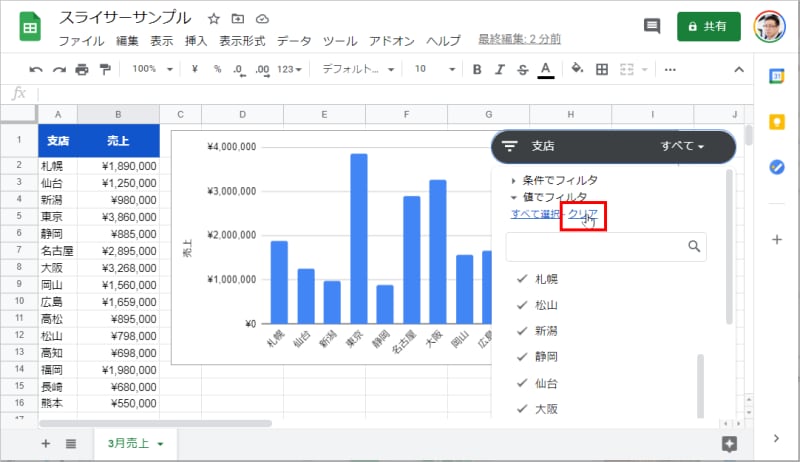Toggle strikethrough formatting
Screen dimensions: 800x462
click(522, 69)
